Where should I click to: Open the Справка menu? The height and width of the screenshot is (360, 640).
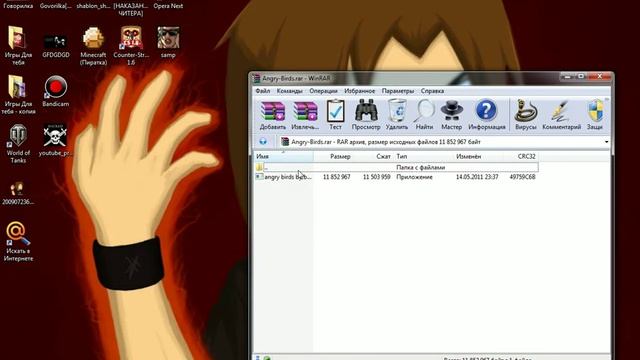pyautogui.click(x=432, y=91)
